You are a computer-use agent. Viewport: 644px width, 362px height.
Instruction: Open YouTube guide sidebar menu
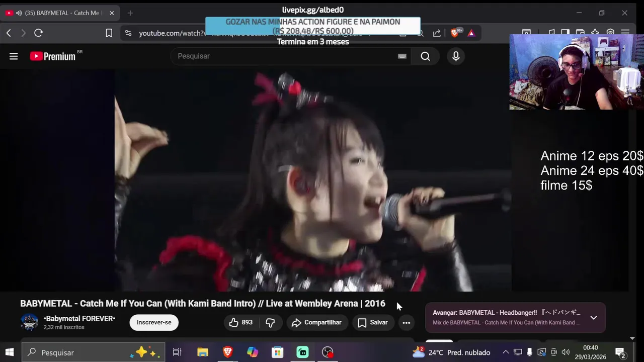coord(14,56)
